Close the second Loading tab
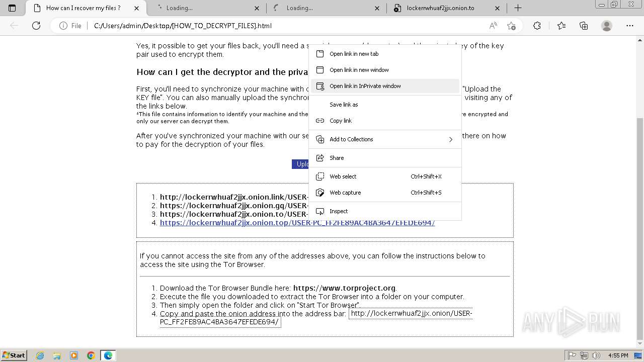Viewport: 644px width, 362px height. click(377, 8)
